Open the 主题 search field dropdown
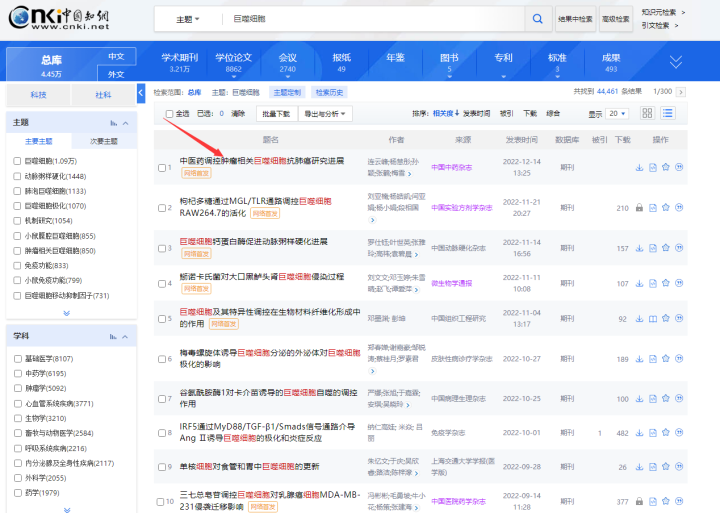This screenshot has width=720, height=513. click(187, 19)
